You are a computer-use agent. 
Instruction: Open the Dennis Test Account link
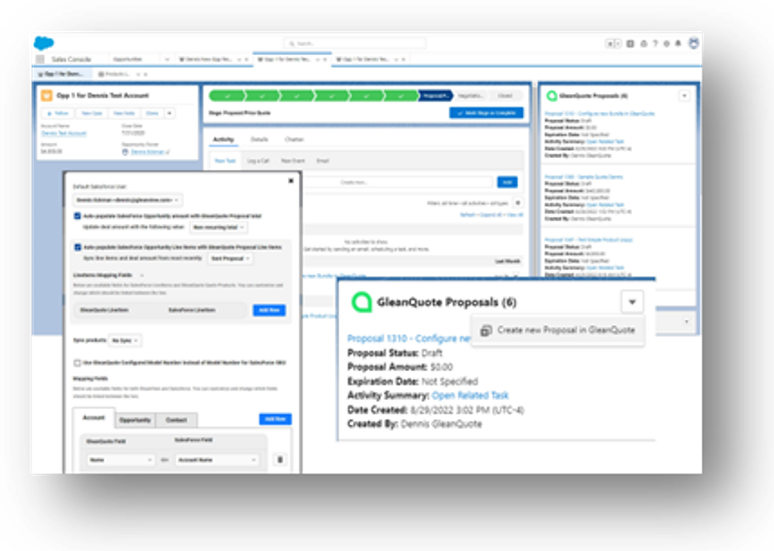64,134
